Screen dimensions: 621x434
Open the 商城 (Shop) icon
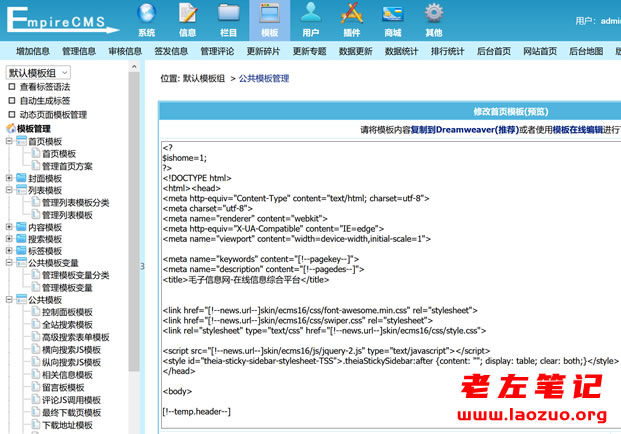click(392, 17)
